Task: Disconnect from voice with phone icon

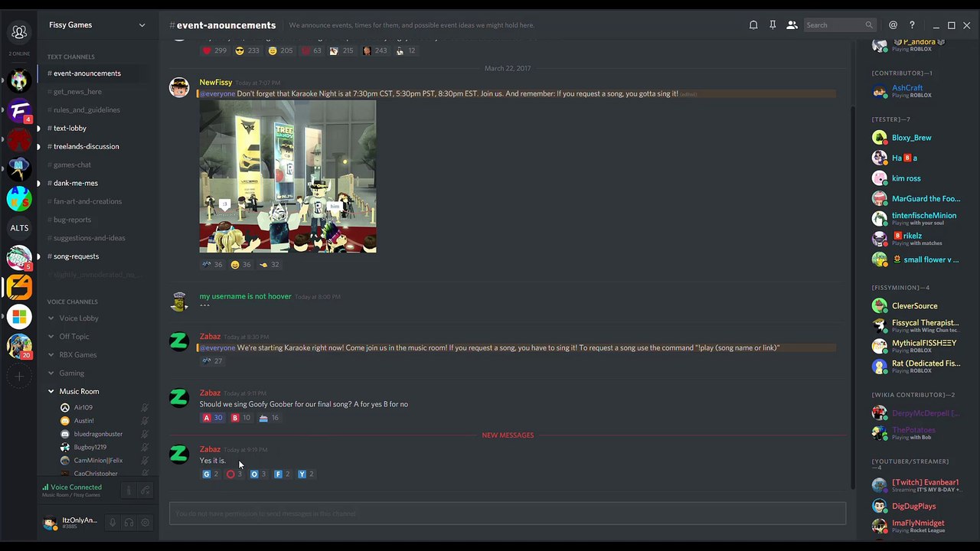Action: (145, 491)
